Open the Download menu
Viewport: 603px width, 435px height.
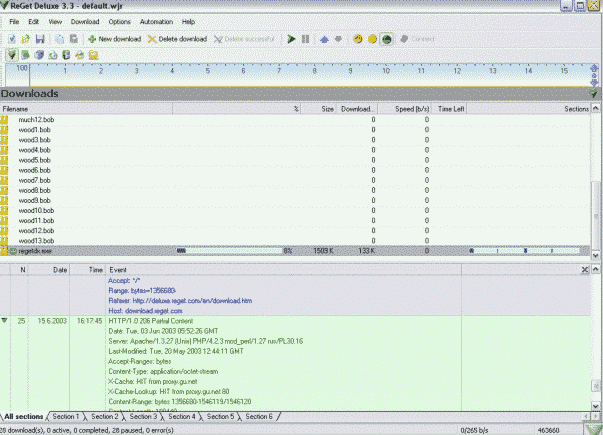pyautogui.click(x=85, y=22)
